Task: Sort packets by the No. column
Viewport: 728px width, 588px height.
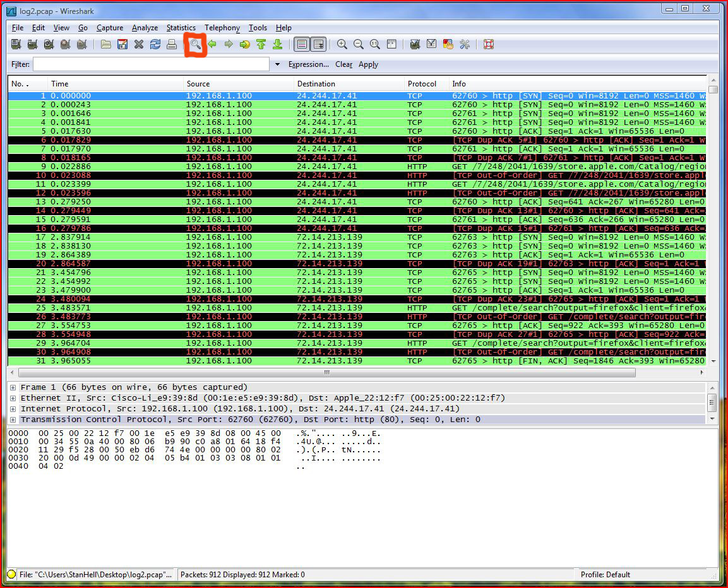Action: 28,84
